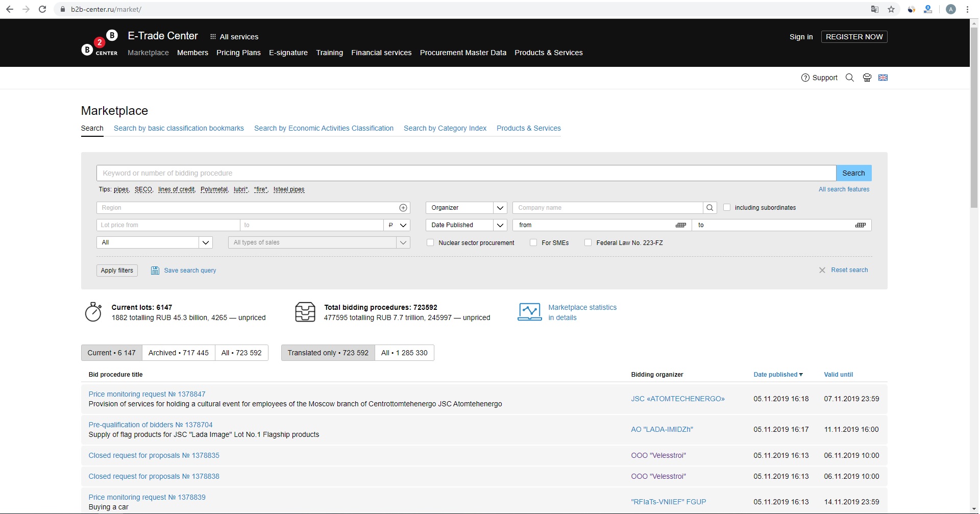Expand the 'All types of sales' dropdown
This screenshot has height=514, width=980.
[403, 242]
